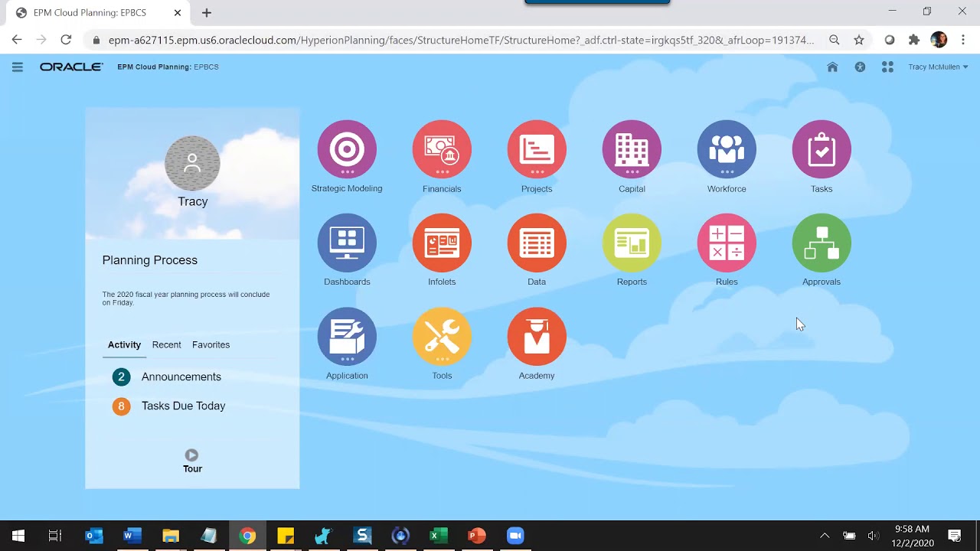980x551 pixels.
Task: Open the Workforce icon
Action: click(727, 149)
